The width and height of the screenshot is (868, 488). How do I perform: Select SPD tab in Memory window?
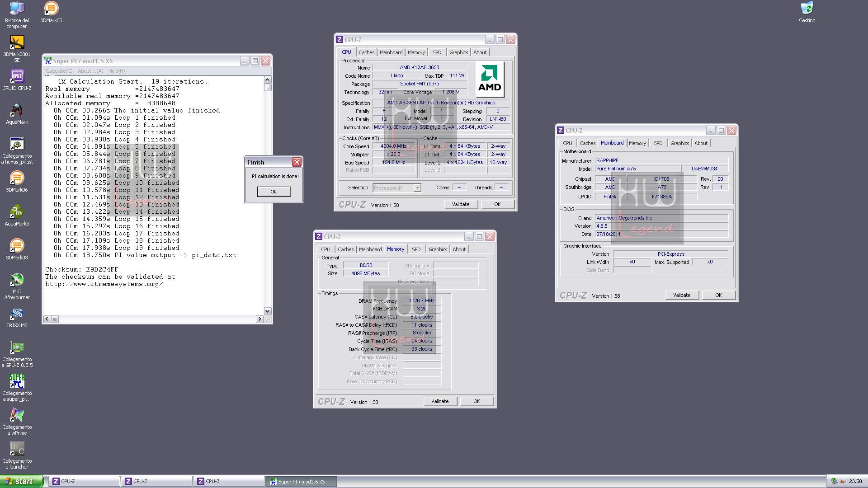416,249
